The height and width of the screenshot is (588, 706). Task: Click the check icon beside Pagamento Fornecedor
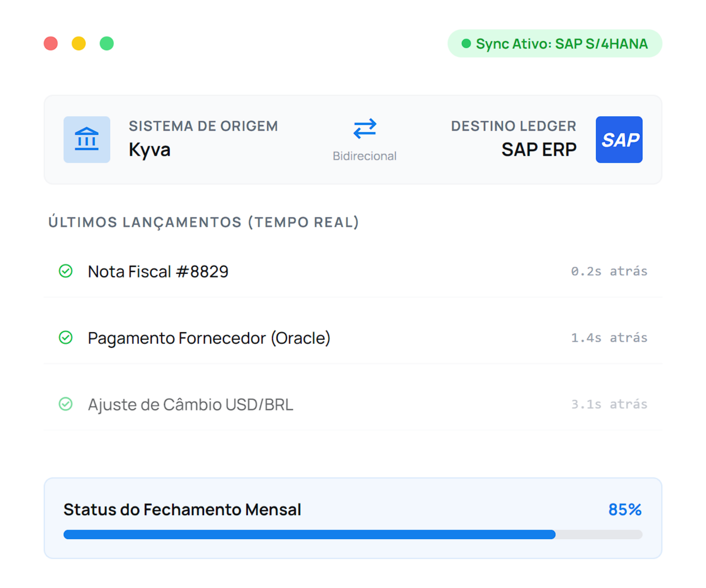coord(65,338)
